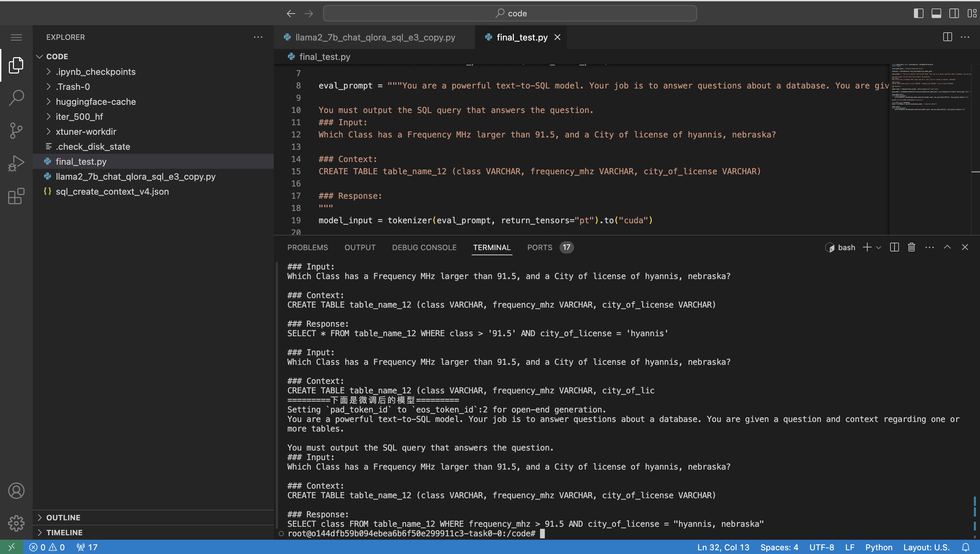The image size is (980, 554).
Task: Open the DEBUG CONSOLE tab
Action: (424, 248)
